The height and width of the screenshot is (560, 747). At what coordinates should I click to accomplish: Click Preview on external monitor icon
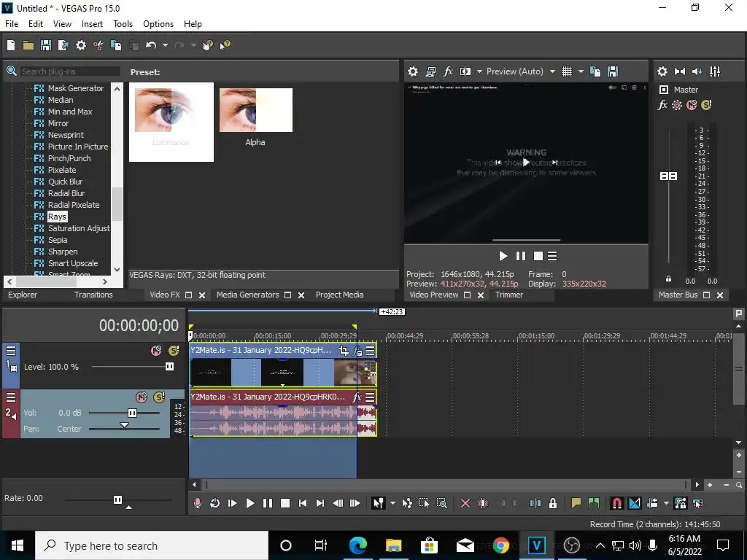(430, 71)
